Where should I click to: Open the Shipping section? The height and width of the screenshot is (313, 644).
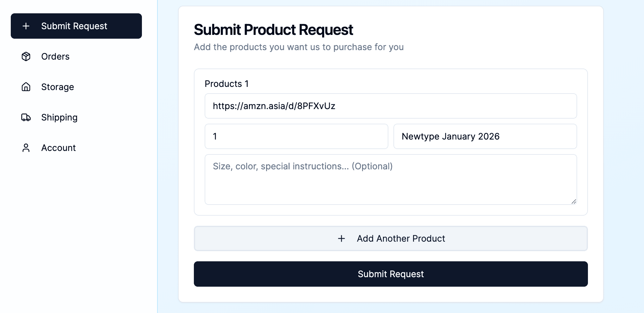(59, 117)
